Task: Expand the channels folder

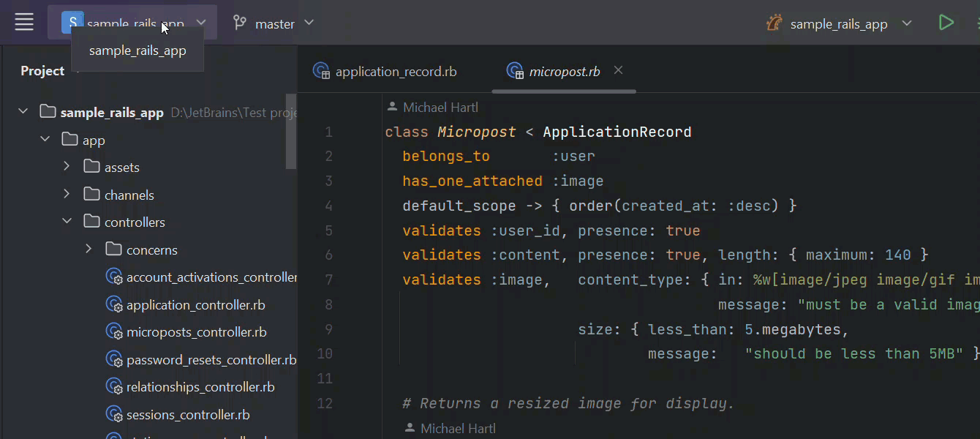Action: point(67,195)
